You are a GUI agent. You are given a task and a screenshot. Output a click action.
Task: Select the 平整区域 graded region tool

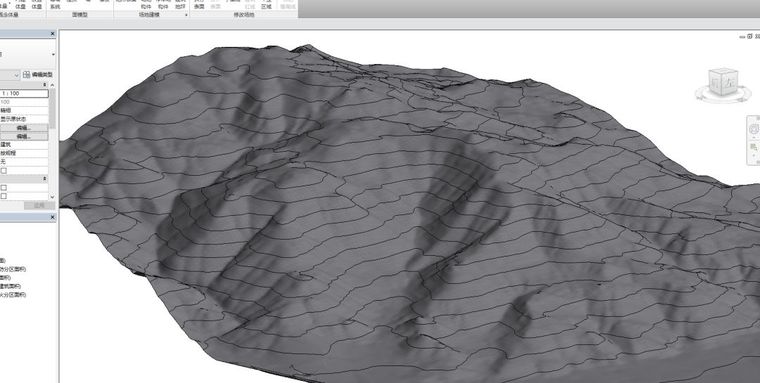point(266,4)
